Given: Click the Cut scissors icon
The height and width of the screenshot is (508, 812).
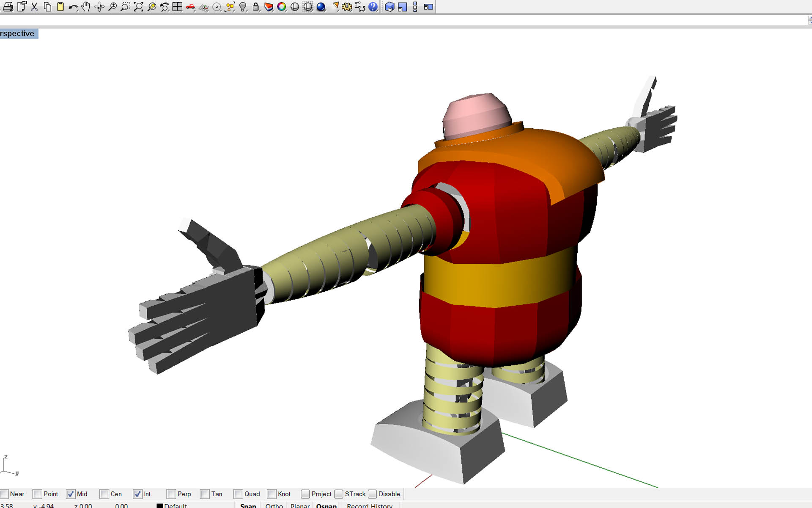Looking at the screenshot, I should coord(34,7).
